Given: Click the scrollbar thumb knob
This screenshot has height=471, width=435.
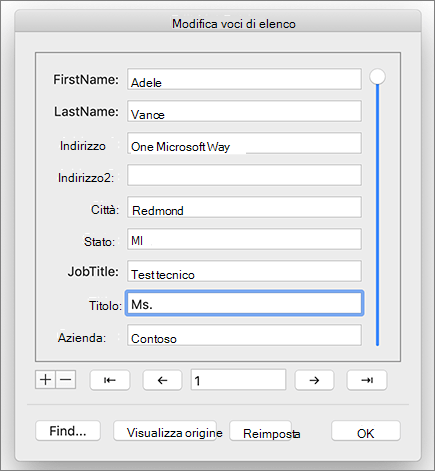Looking at the screenshot, I should coord(377,77).
